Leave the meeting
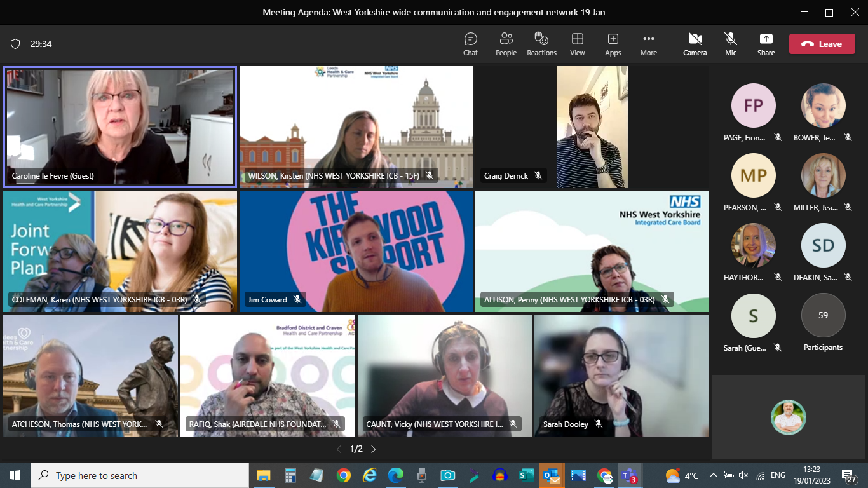Image resolution: width=868 pixels, height=488 pixels. 822,44
